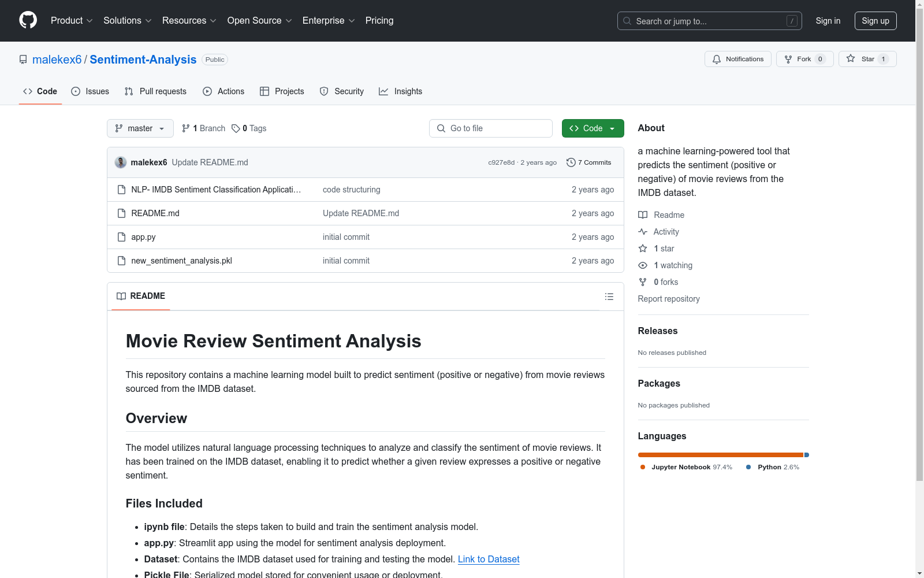The image size is (924, 578).
Task: Open commit hash c927e8d
Action: [501, 162]
